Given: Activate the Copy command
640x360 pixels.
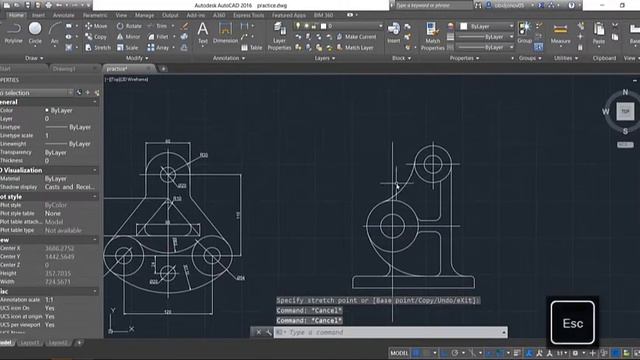Looking at the screenshot, I should (x=96, y=37).
